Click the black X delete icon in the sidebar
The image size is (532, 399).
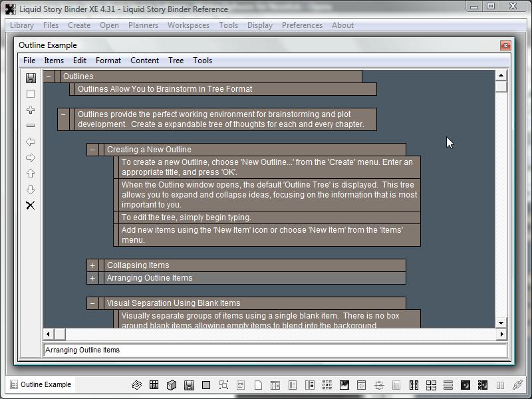click(31, 205)
